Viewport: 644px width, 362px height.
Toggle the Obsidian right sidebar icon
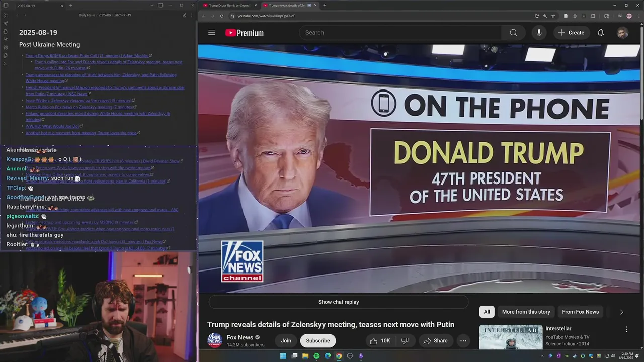(160, 5)
